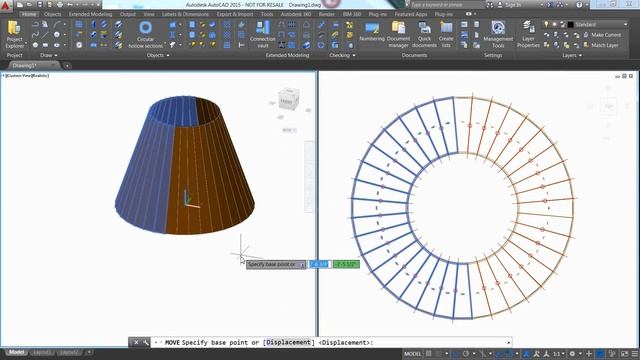Image resolution: width=640 pixels, height=360 pixels.
Task: Launch the Numbering tool
Action: (372, 31)
